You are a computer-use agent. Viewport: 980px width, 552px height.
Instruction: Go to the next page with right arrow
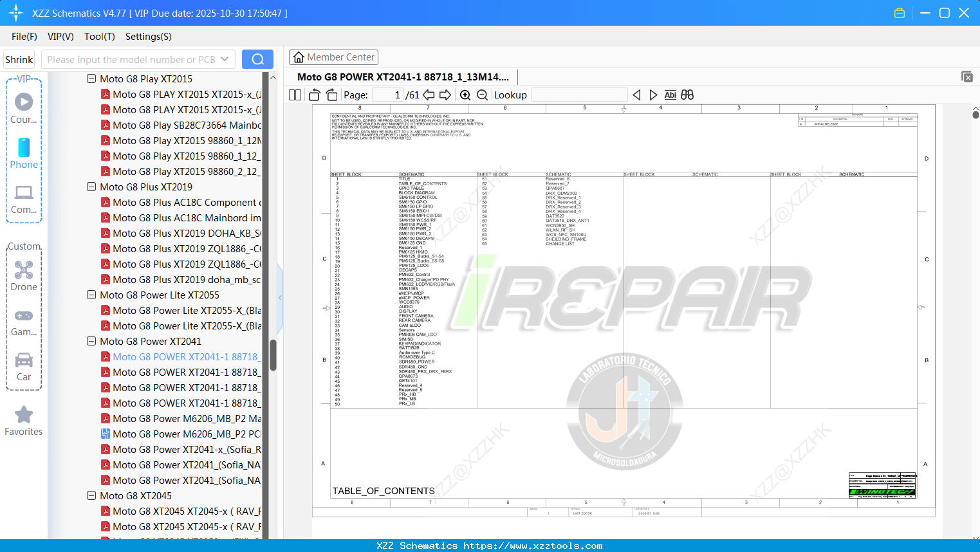click(x=445, y=95)
